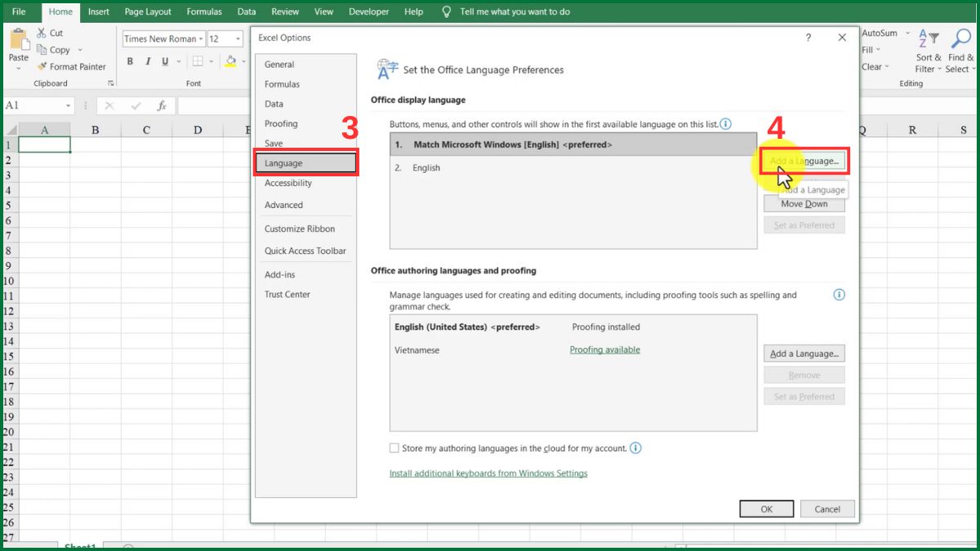This screenshot has width=980, height=551.
Task: Apply bold formatting
Action: (x=129, y=61)
